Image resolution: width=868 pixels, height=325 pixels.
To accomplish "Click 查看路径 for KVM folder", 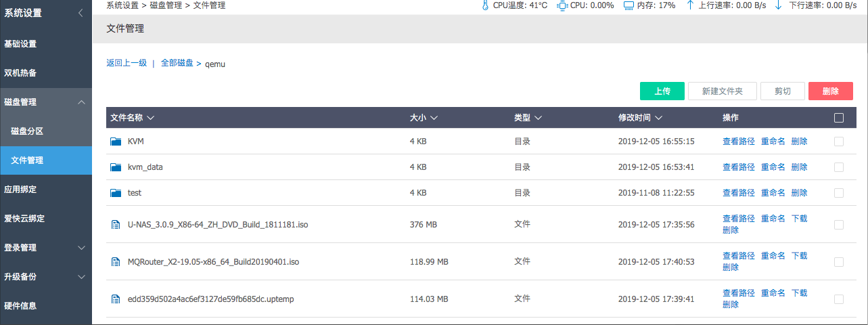I will pos(739,142).
